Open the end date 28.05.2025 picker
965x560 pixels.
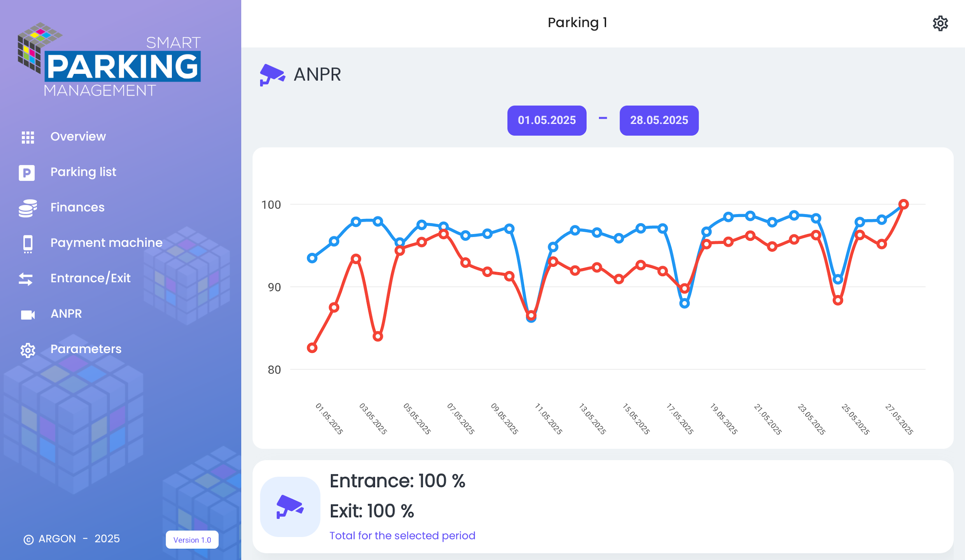point(659,120)
